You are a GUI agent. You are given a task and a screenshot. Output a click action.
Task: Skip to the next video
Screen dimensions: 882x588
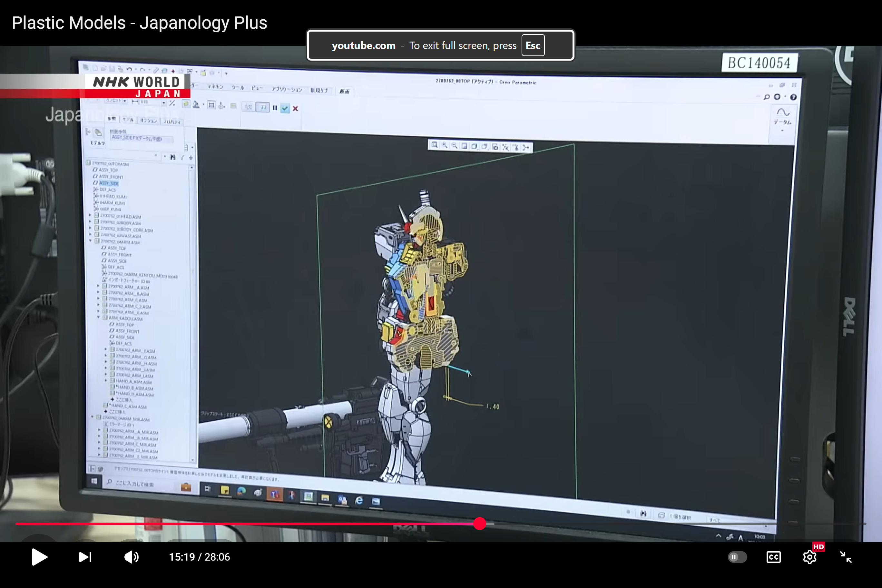point(85,557)
